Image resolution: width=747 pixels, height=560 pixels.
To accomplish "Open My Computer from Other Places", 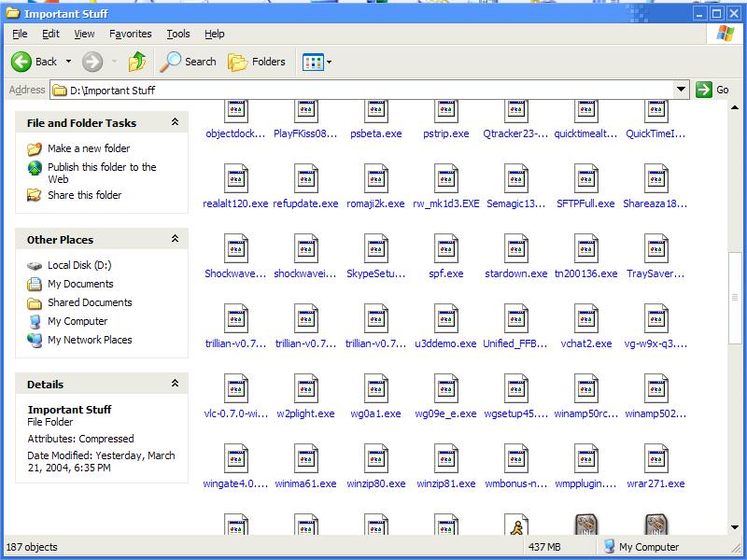I will coord(78,321).
